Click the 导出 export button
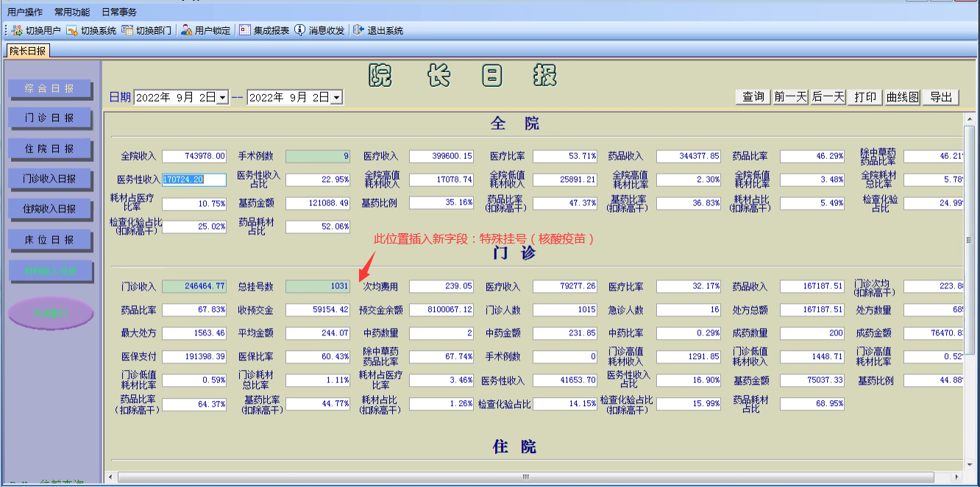This screenshot has width=980, height=487. (941, 97)
